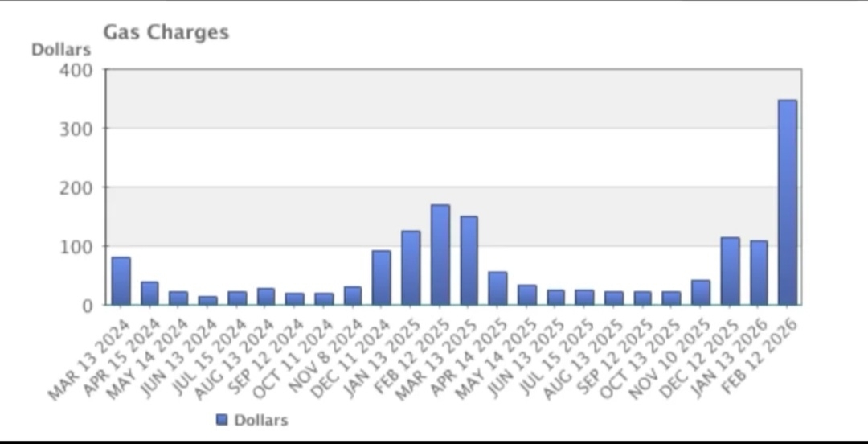Click the 200 y-axis tick label

point(76,187)
